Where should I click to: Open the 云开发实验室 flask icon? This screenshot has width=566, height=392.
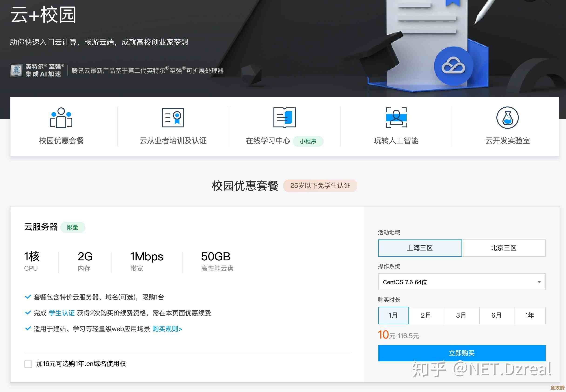pos(508,117)
